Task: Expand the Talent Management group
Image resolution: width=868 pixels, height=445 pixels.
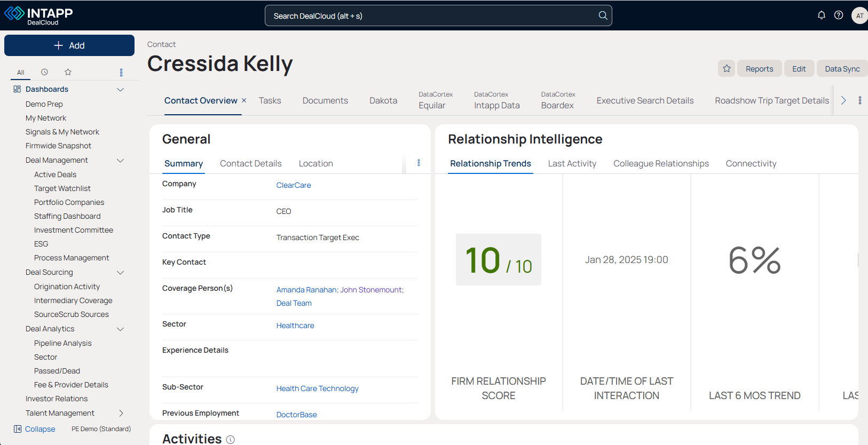Action: coord(121,413)
